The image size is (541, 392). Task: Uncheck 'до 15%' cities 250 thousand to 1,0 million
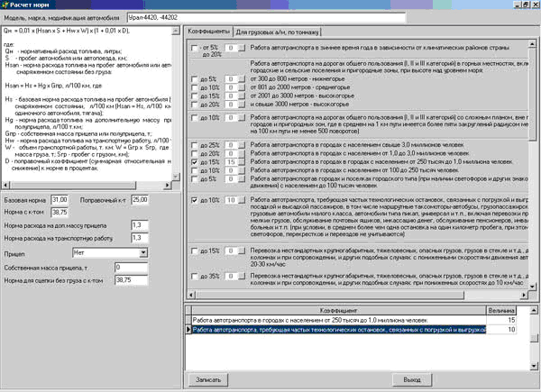[195, 162]
